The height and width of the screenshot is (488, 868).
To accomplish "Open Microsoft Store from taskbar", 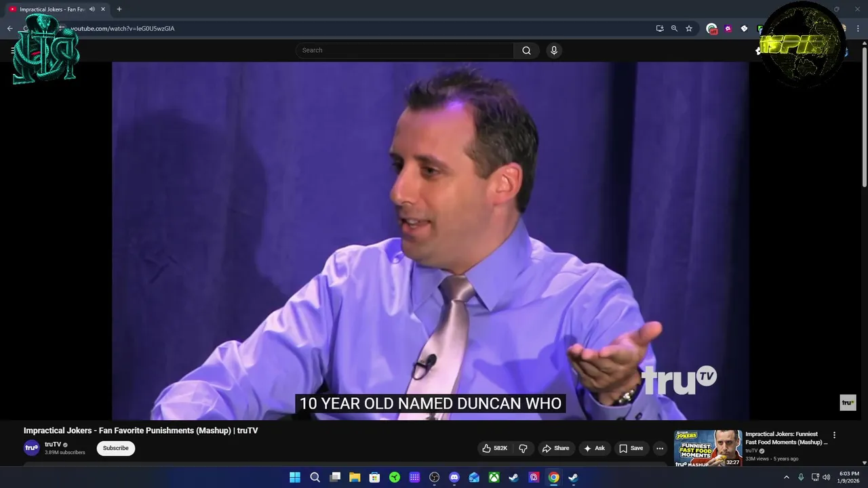I will tap(374, 477).
